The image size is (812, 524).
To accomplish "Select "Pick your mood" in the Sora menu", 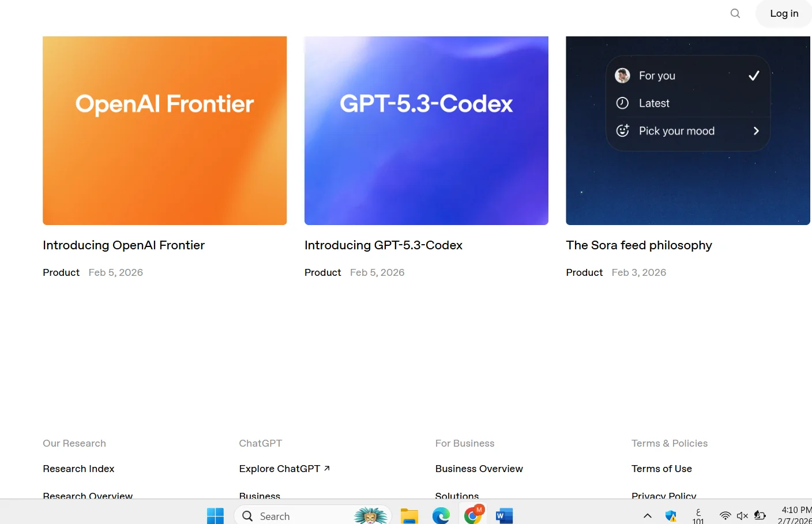I will 676,131.
